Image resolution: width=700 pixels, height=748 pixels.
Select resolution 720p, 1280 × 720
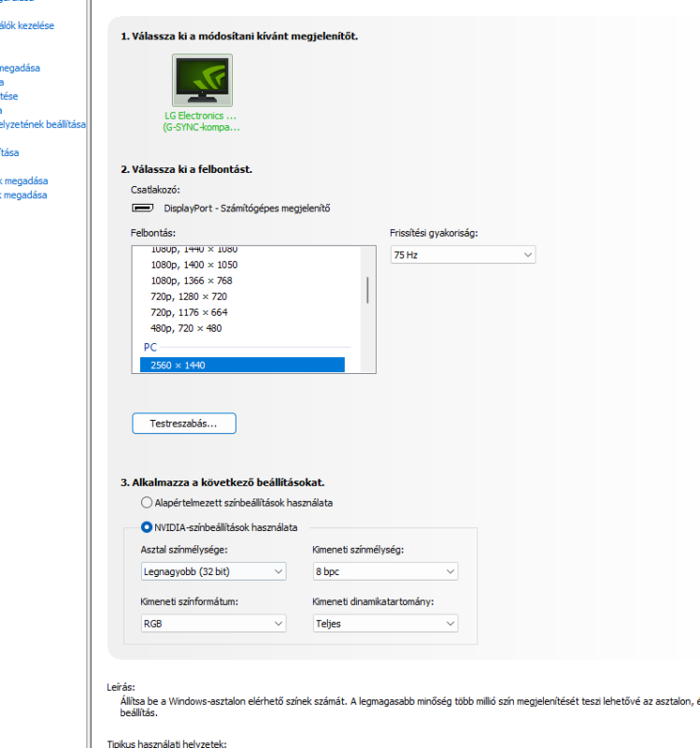point(189,296)
